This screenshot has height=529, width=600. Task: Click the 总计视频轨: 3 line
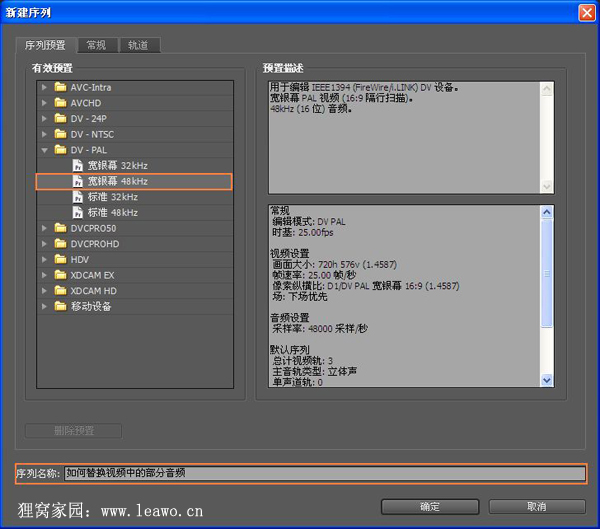[302, 361]
